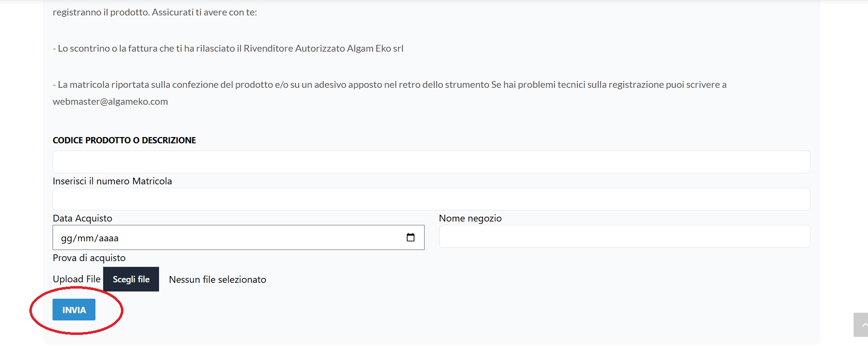Image resolution: width=868 pixels, height=346 pixels.
Task: Click the INVIA submit button
Action: point(74,310)
